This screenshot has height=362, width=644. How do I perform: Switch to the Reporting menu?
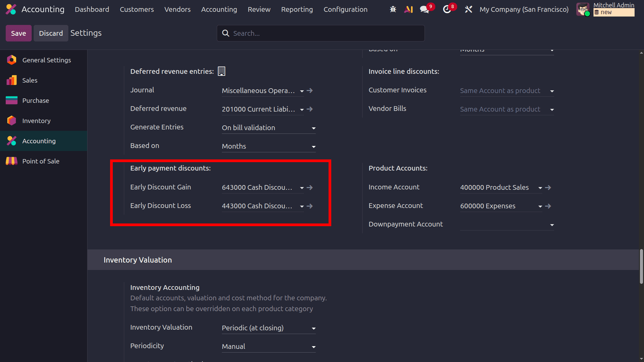click(297, 9)
